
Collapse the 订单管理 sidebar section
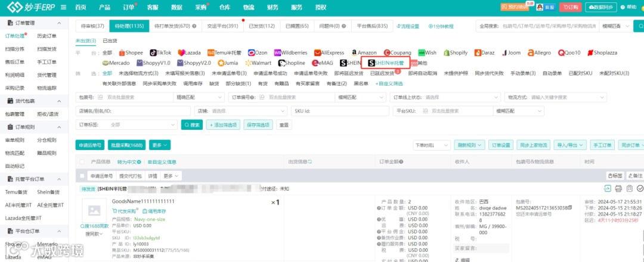pos(59,23)
